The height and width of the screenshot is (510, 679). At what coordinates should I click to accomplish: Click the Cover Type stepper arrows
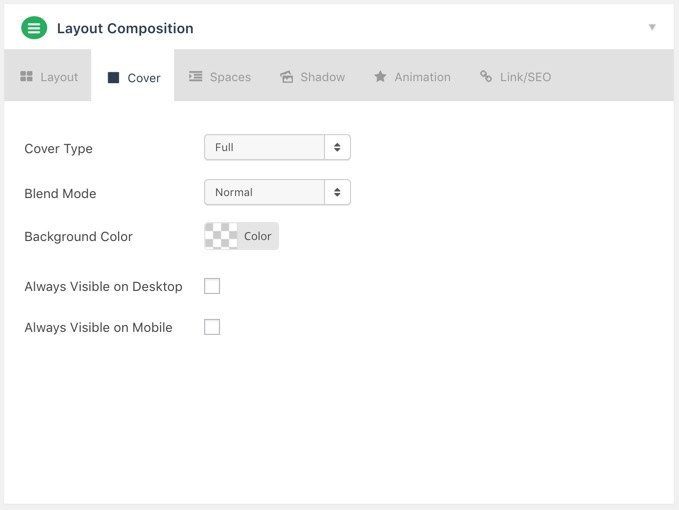coord(337,147)
